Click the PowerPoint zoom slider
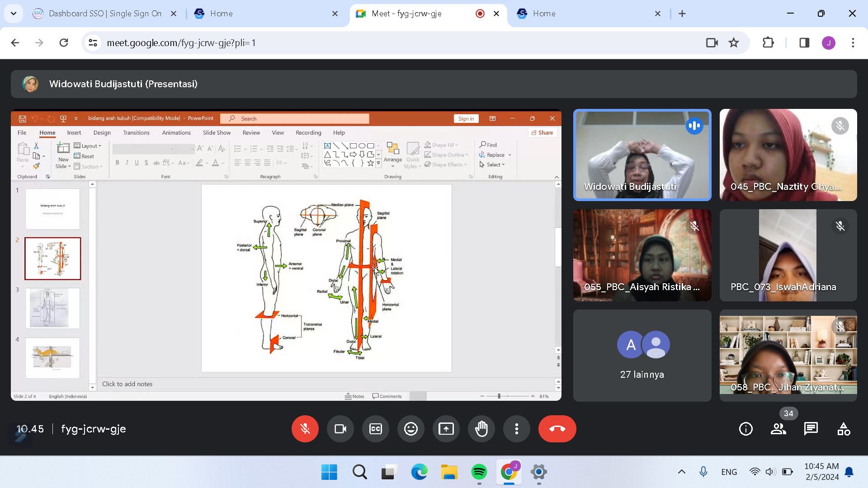 pyautogui.click(x=507, y=396)
